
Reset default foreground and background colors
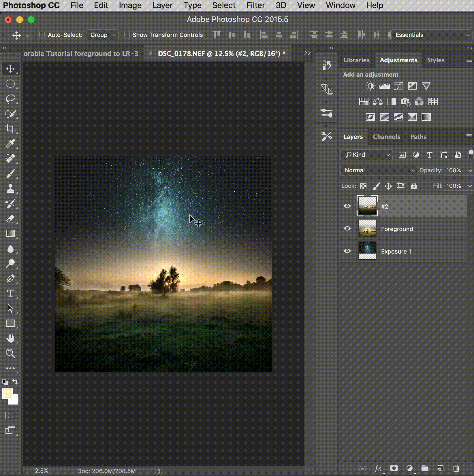tap(5, 382)
